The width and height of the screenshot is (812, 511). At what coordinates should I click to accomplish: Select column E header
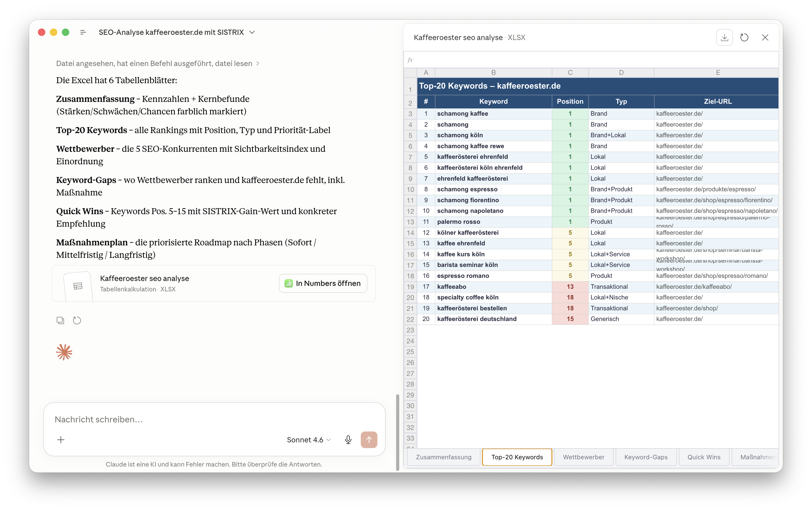click(716, 73)
